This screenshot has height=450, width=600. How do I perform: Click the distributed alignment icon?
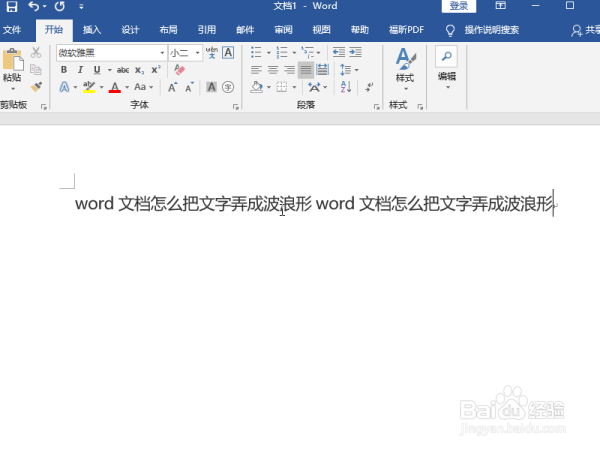pyautogui.click(x=323, y=70)
